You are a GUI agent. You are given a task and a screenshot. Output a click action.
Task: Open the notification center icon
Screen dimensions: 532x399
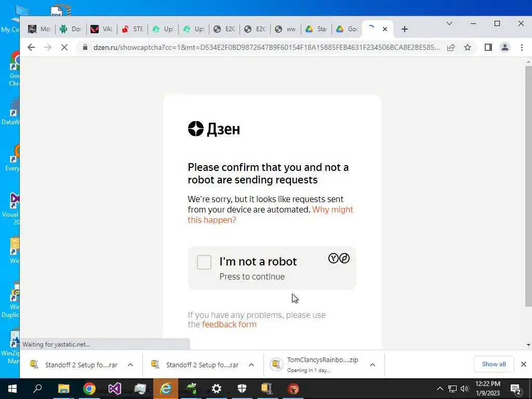point(515,389)
